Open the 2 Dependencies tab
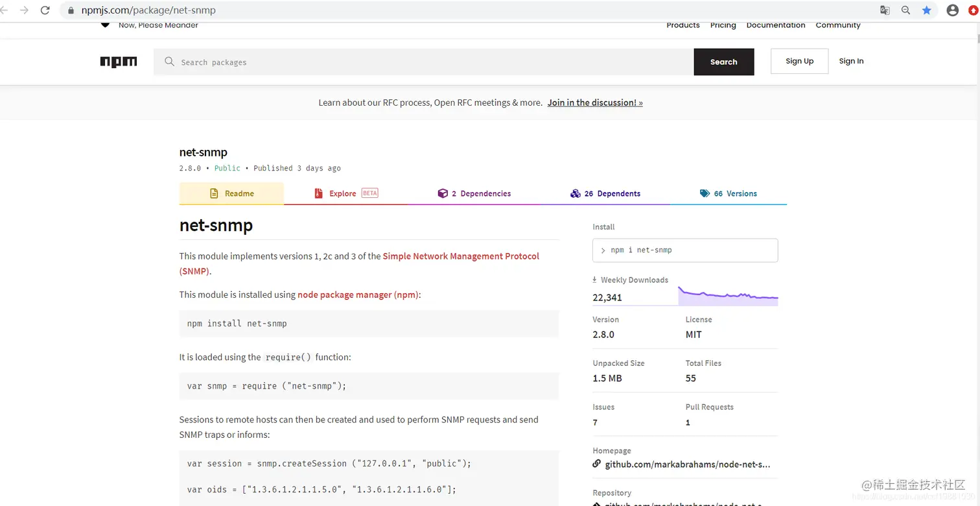The image size is (980, 506). (474, 193)
